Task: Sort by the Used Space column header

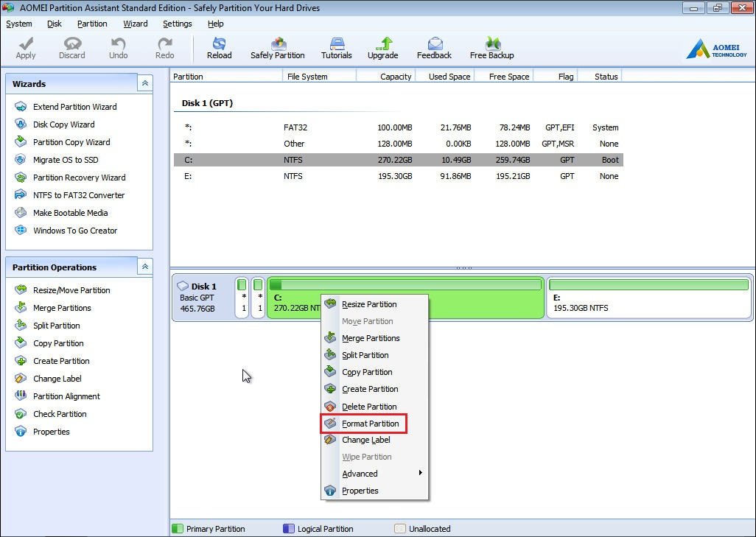Action: [x=445, y=77]
